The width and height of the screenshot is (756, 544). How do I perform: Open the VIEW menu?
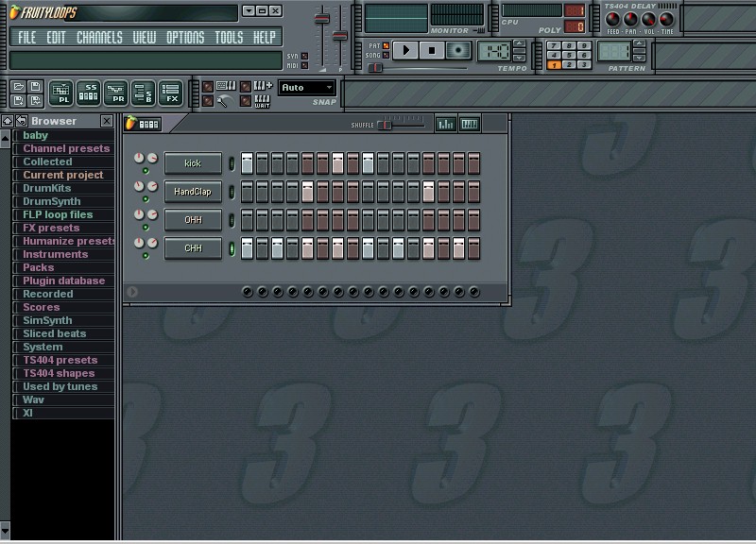tap(145, 37)
